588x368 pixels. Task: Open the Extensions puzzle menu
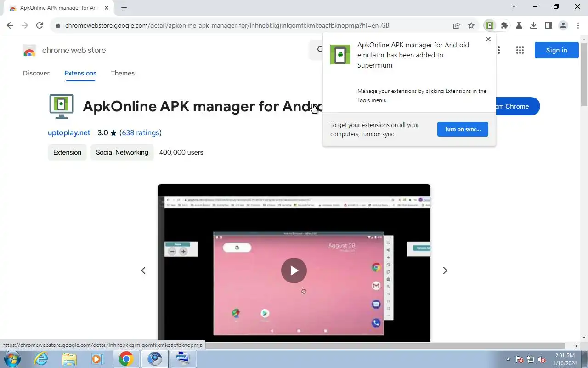[x=504, y=25]
